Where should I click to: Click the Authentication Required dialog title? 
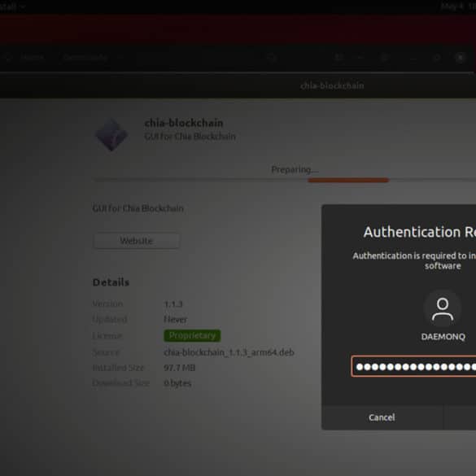point(420,232)
